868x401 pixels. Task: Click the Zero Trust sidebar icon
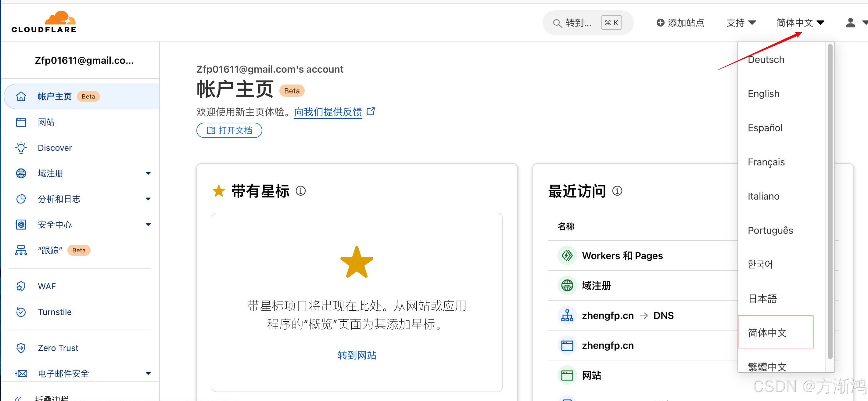[21, 348]
